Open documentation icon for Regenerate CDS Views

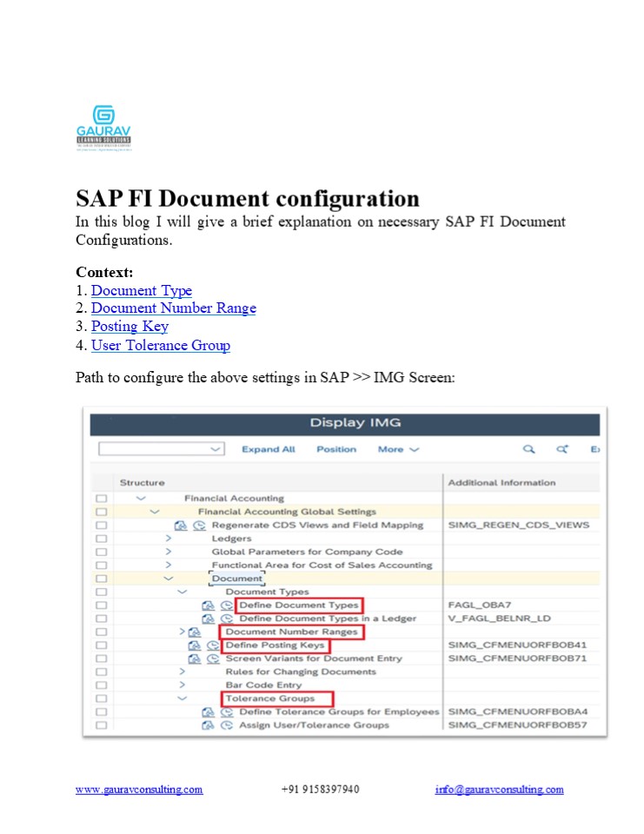tap(181, 526)
